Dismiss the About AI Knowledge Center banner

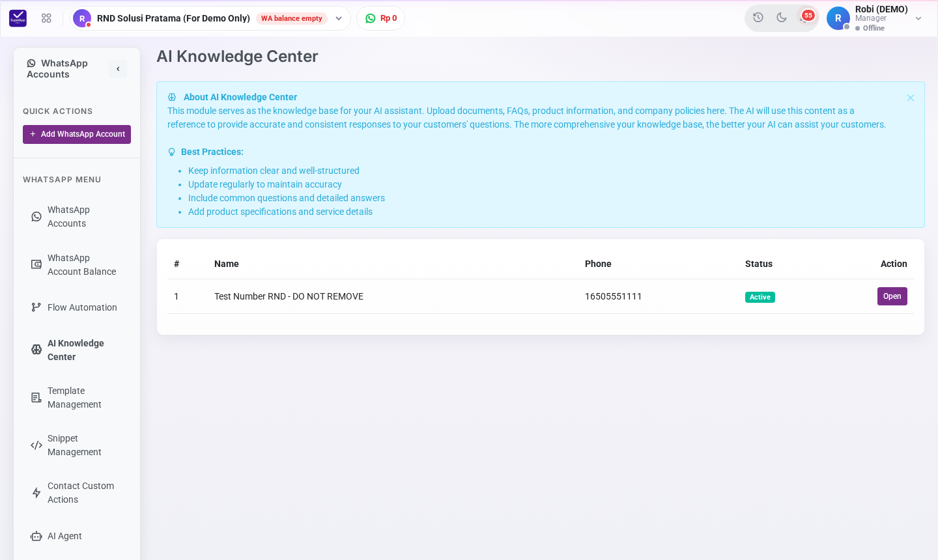(911, 98)
